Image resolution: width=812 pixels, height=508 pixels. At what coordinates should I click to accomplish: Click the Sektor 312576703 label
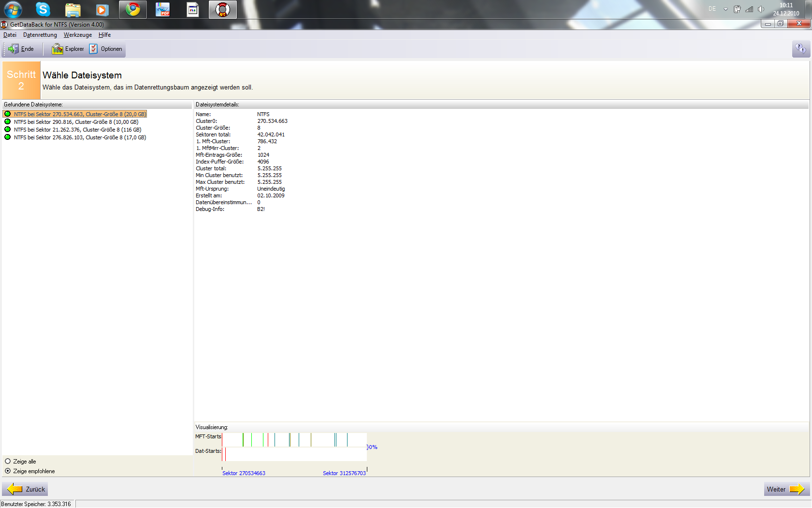click(x=344, y=473)
